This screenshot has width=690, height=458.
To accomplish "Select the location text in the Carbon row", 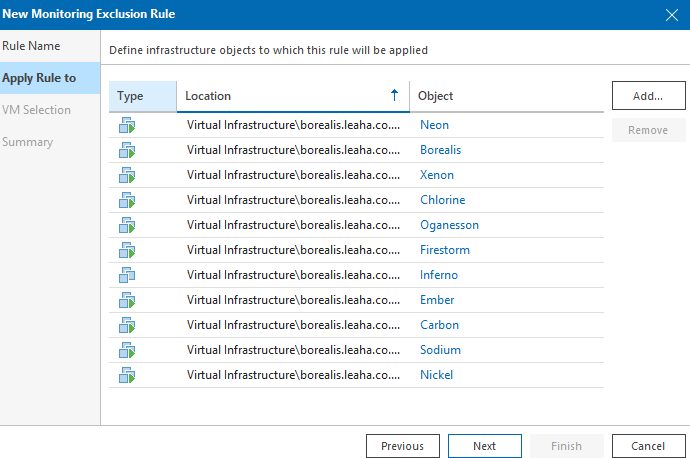I will click(x=293, y=325).
